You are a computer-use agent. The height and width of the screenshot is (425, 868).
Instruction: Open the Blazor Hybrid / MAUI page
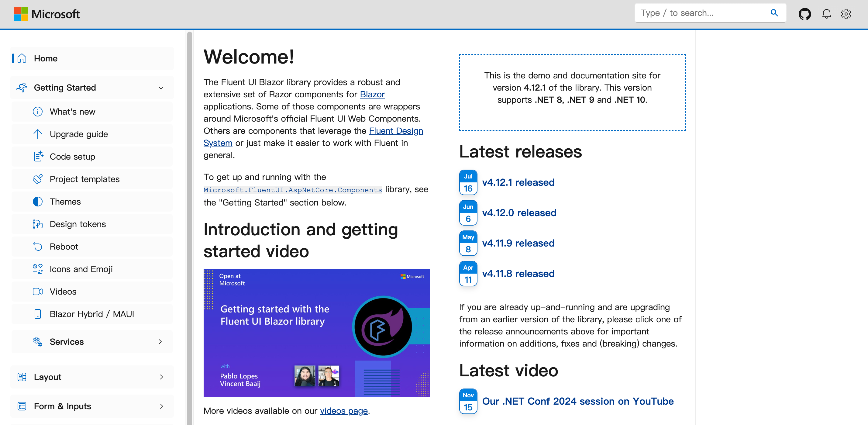(x=92, y=314)
